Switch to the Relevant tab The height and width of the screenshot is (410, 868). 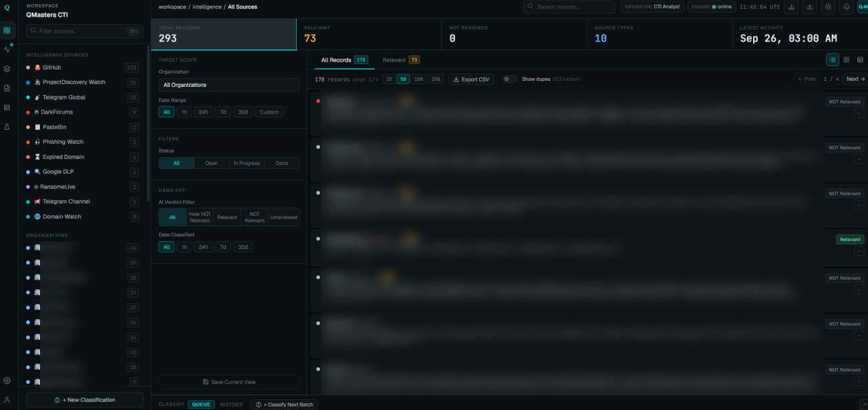(x=401, y=60)
